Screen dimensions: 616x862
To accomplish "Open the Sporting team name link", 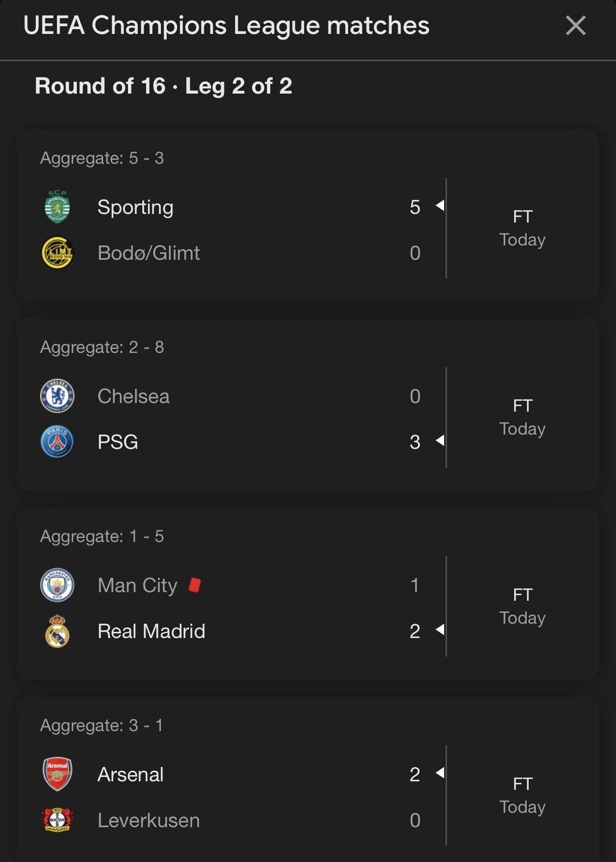I will (136, 207).
